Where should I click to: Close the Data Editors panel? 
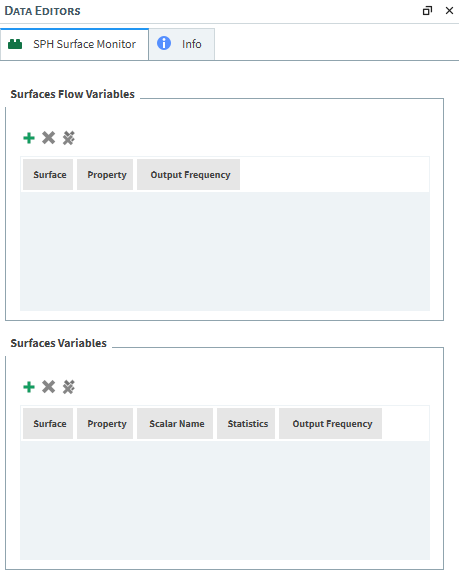tap(449, 11)
